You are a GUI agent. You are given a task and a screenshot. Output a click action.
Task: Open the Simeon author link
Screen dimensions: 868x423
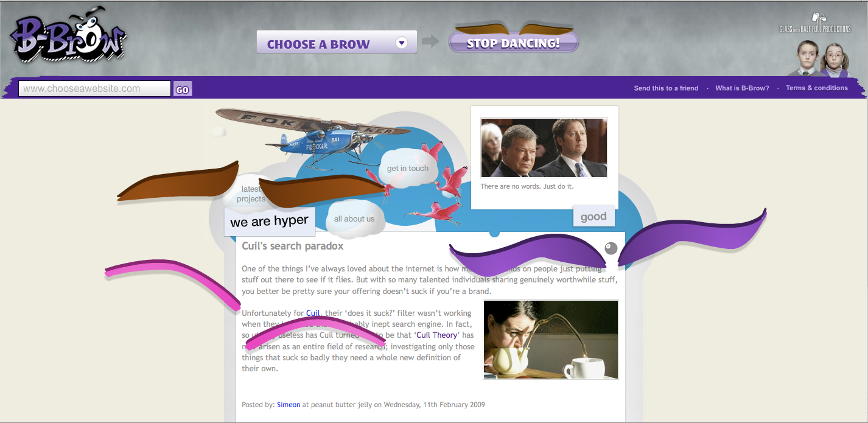tap(289, 405)
